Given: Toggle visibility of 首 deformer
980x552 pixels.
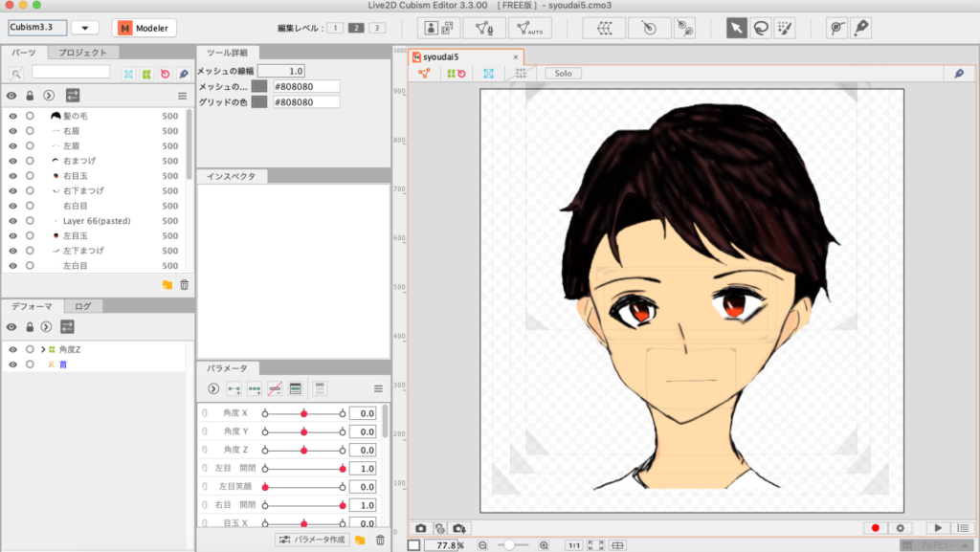Looking at the screenshot, I should click(13, 364).
